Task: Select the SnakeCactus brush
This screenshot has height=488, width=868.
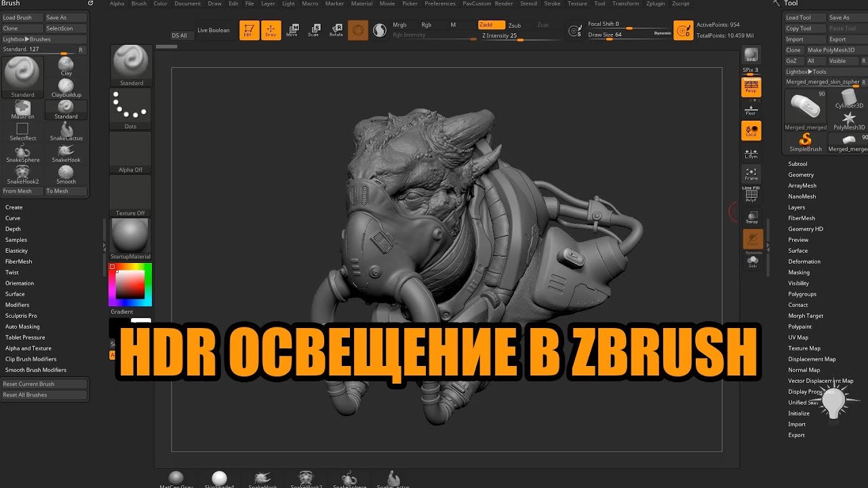Action: (x=66, y=131)
